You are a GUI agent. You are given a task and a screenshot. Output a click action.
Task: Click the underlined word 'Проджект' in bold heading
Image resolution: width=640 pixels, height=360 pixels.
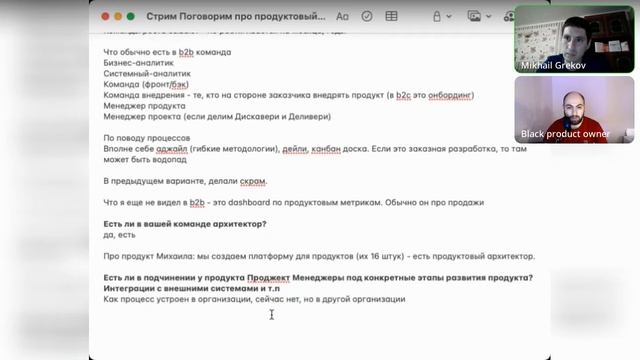(x=268, y=278)
